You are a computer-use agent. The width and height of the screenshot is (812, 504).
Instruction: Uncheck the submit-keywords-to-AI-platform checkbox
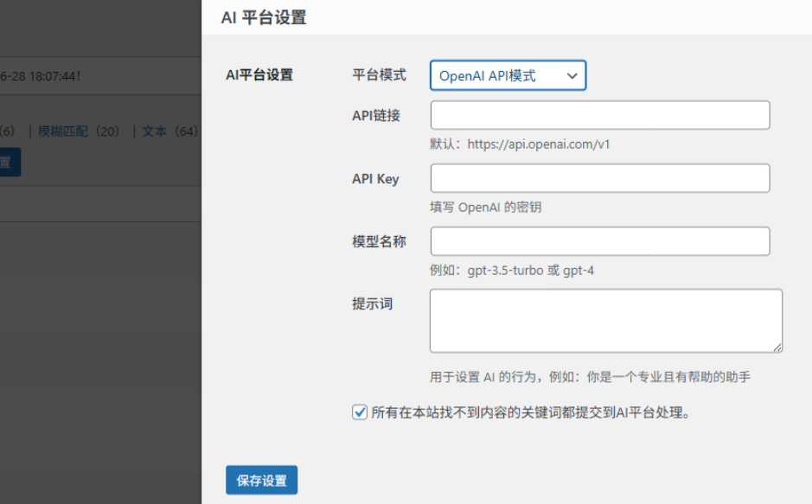pyautogui.click(x=360, y=412)
